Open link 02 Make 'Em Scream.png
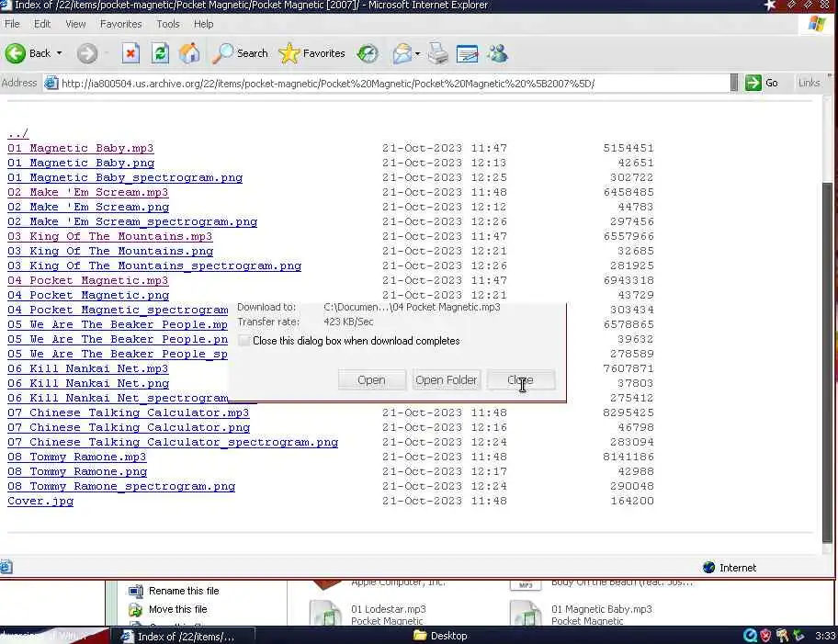Image resolution: width=838 pixels, height=644 pixels. pyautogui.click(x=88, y=207)
